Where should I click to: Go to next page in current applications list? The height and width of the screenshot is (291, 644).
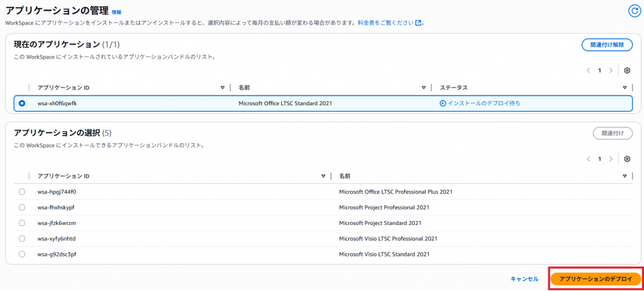click(611, 71)
